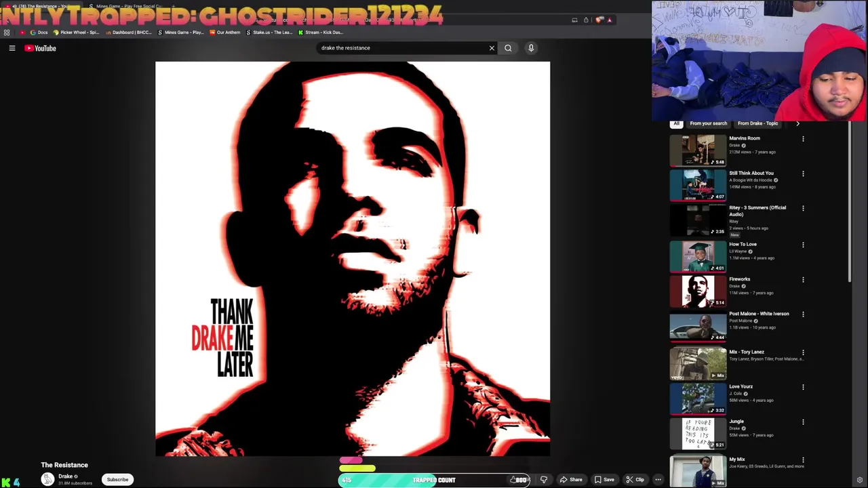Switch to The Resistance YouTube tab
Image resolution: width=868 pixels, height=488 pixels.
click(42, 6)
